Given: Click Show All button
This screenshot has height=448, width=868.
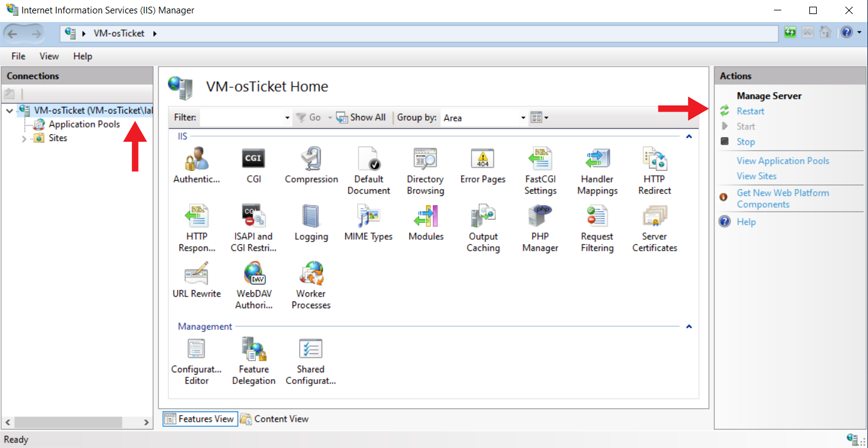Looking at the screenshot, I should 361,117.
